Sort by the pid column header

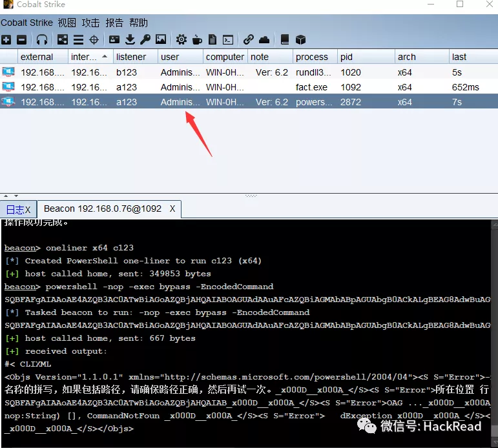pos(366,57)
